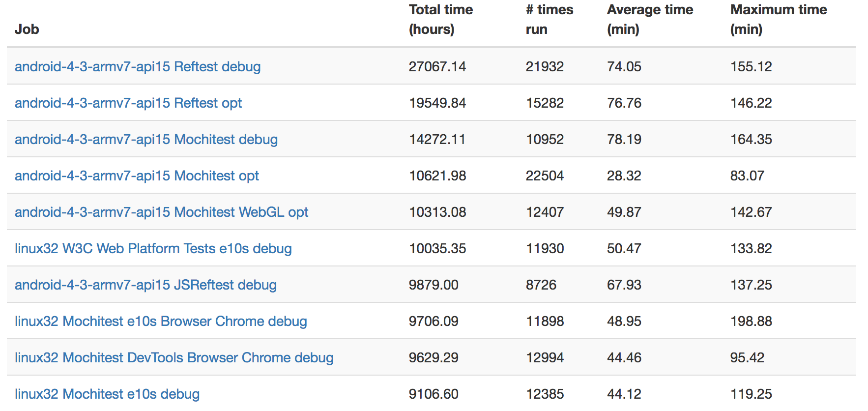Click the Job column header

coord(27,29)
